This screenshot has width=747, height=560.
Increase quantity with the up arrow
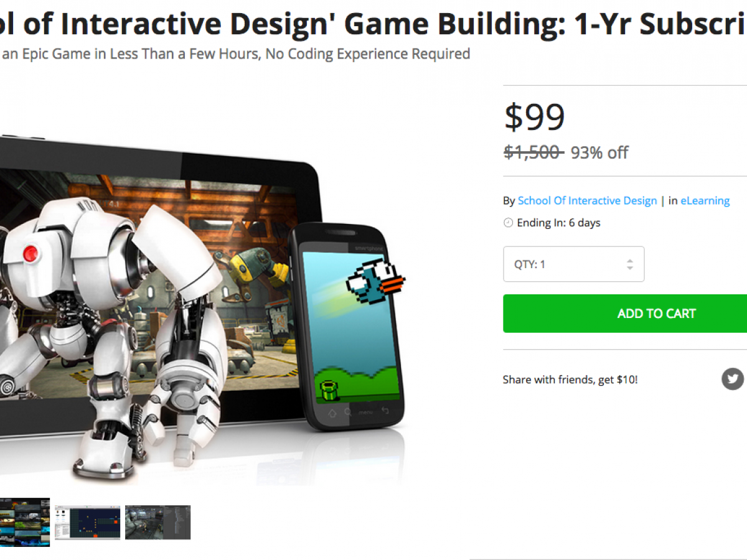[x=630, y=261]
